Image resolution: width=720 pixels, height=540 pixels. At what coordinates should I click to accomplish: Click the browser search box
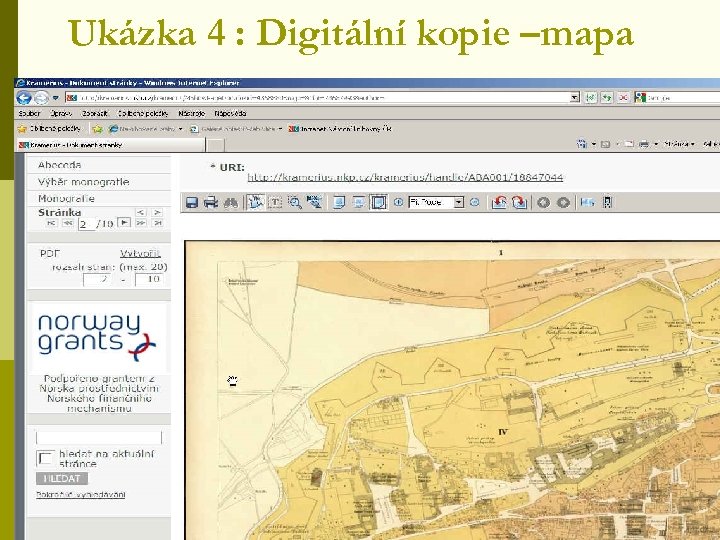tap(683, 98)
